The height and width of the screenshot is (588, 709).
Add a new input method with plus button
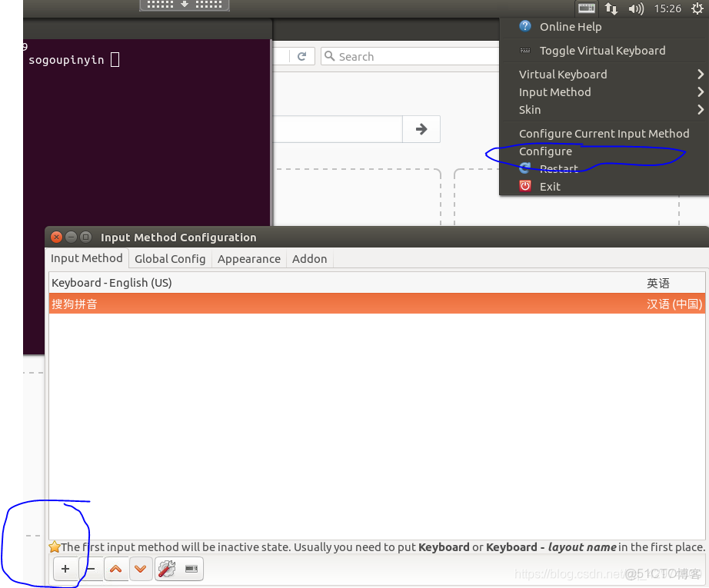click(65, 569)
